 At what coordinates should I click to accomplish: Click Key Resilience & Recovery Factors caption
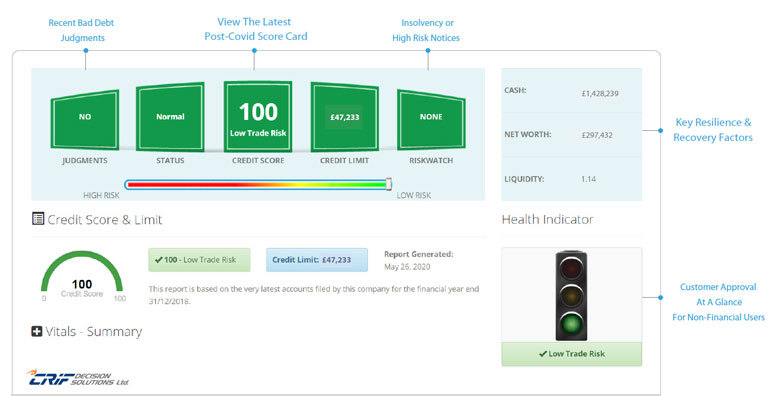(x=713, y=129)
